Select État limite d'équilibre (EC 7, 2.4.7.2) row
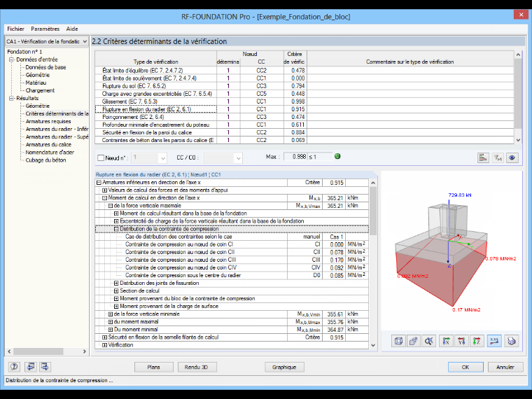The width and height of the screenshot is (532, 399). point(155,71)
